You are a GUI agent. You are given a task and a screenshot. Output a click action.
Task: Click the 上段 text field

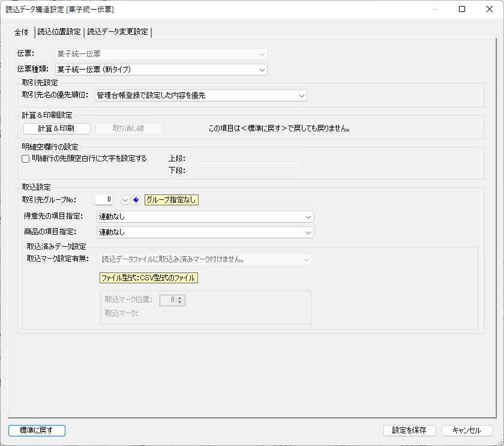coord(246,158)
